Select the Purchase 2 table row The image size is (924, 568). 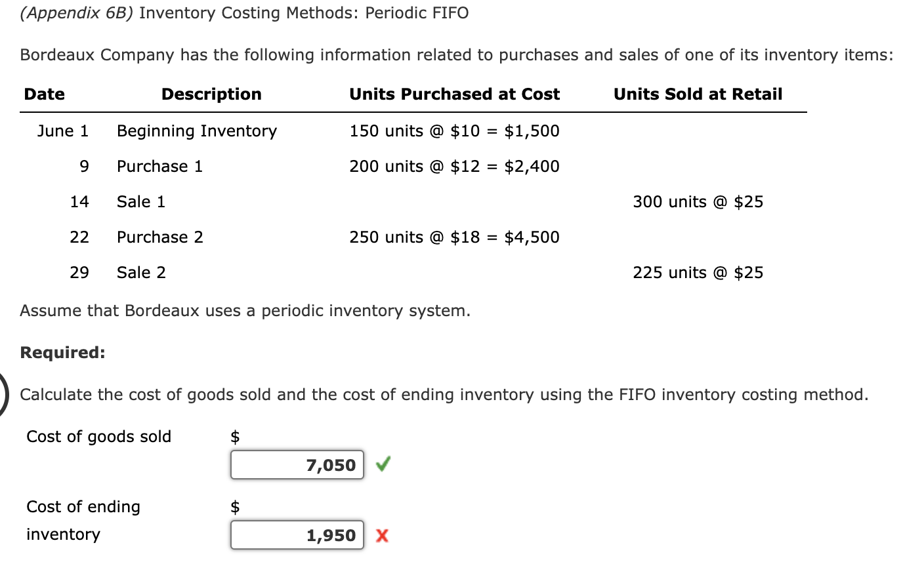159,237
